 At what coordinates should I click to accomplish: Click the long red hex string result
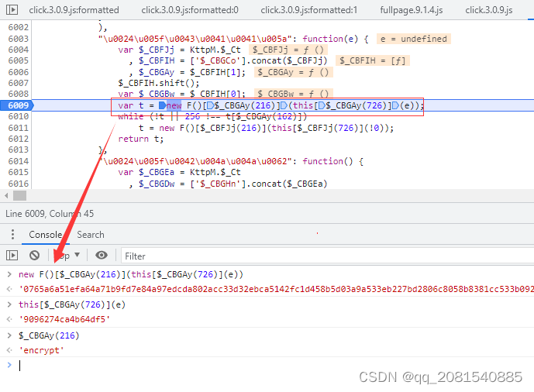point(276,289)
